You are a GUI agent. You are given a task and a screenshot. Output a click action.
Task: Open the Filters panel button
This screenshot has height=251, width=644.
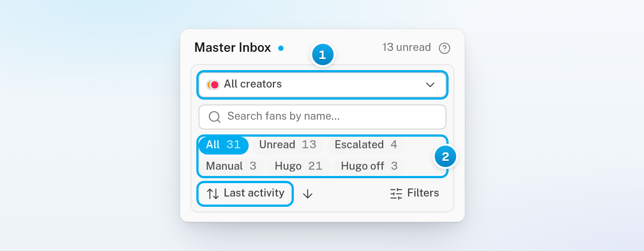(x=414, y=193)
